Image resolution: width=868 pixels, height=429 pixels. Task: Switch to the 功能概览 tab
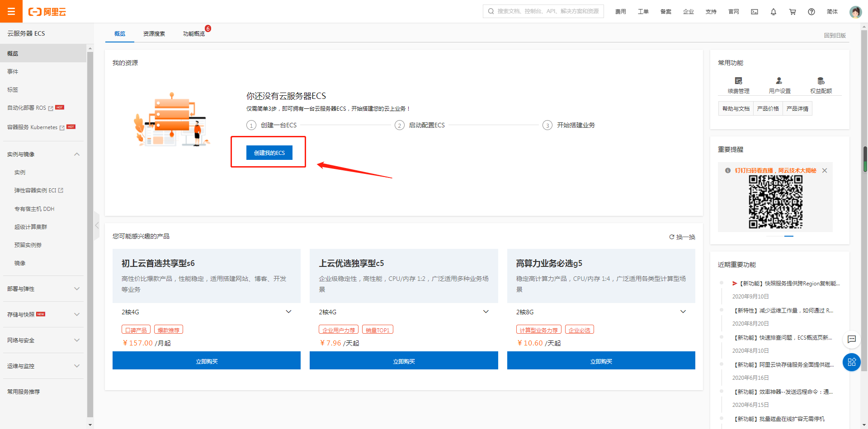pos(194,34)
